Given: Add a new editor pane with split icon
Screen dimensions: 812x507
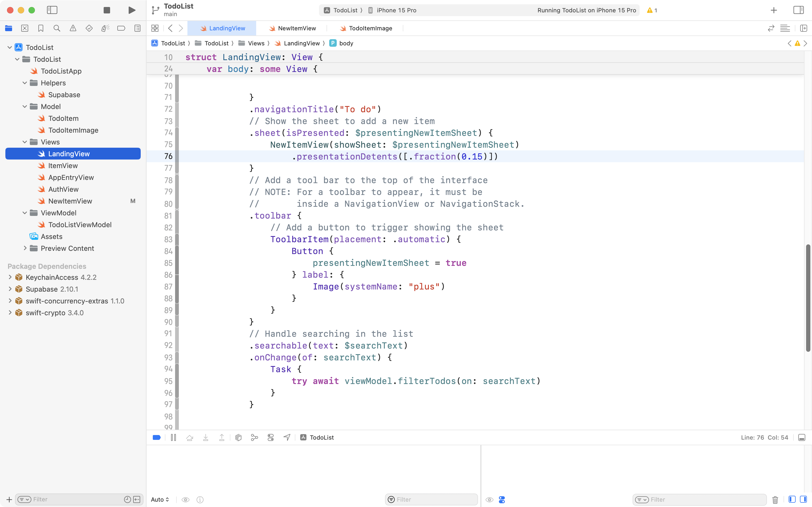Looking at the screenshot, I should click(804, 28).
